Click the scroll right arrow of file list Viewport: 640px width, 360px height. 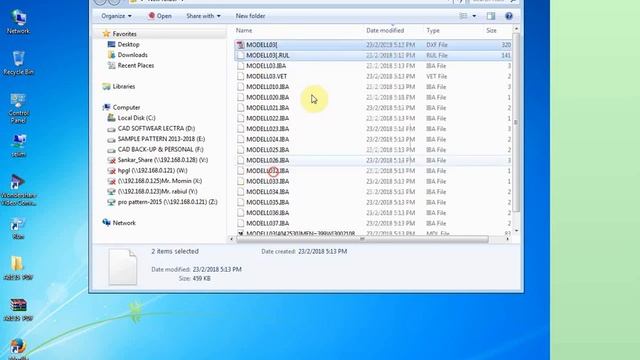click(507, 239)
